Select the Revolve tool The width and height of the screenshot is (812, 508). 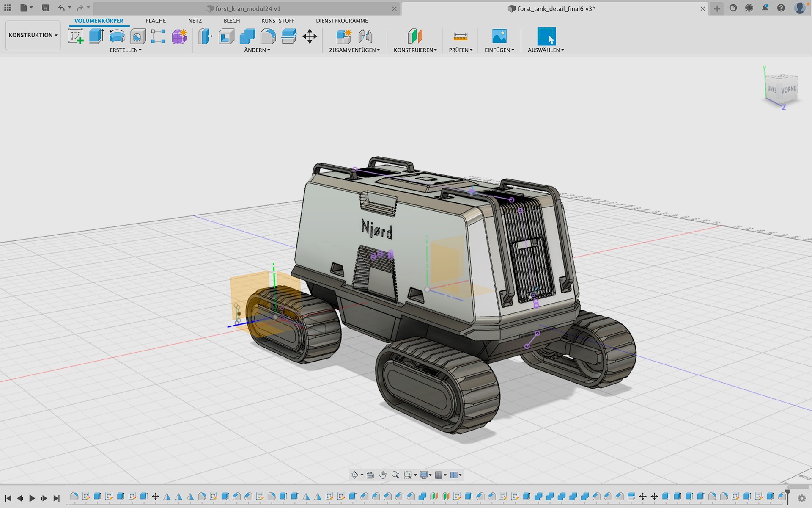point(117,36)
